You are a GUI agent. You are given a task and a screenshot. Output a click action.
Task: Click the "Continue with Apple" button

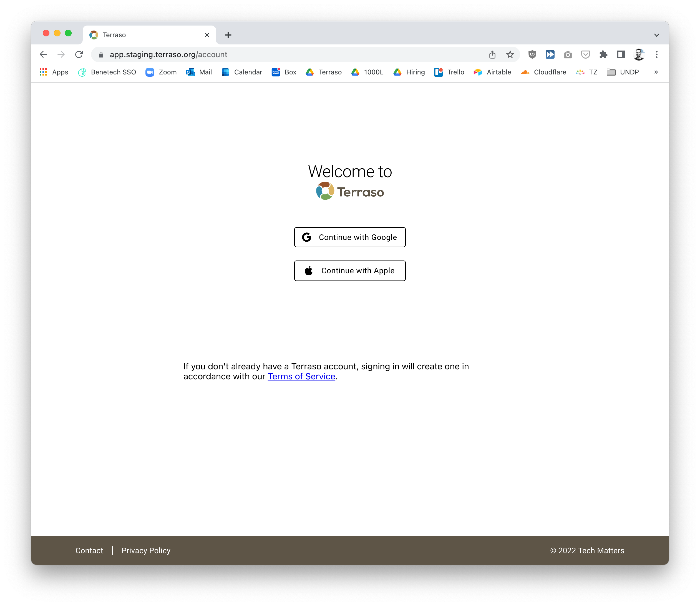(349, 271)
